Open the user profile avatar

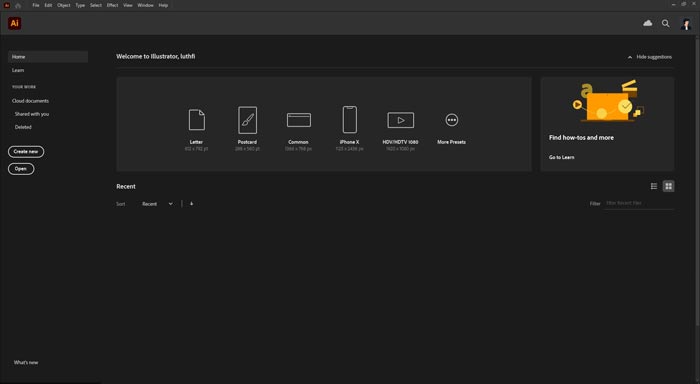[685, 24]
